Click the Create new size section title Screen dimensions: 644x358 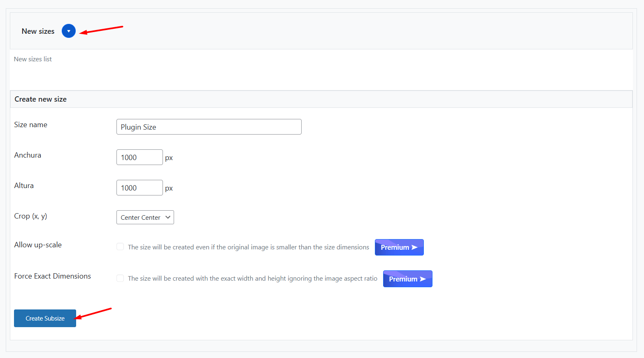click(40, 99)
